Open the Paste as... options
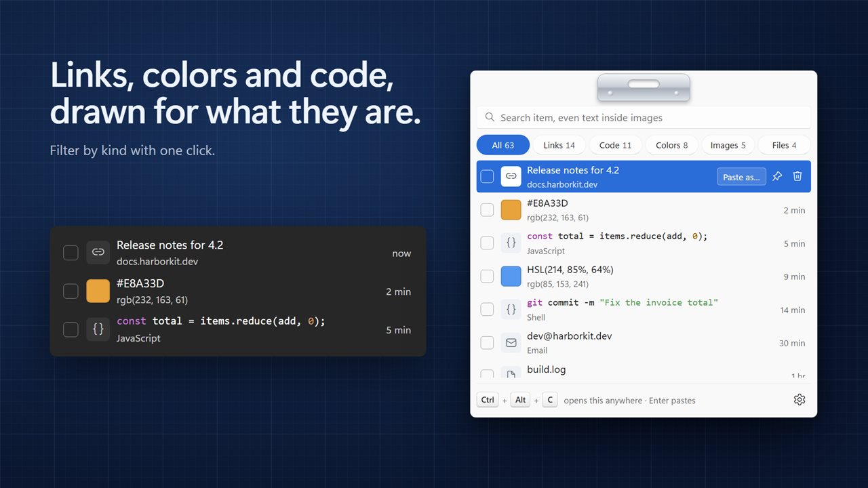The height and width of the screenshot is (488, 868). pyautogui.click(x=741, y=176)
